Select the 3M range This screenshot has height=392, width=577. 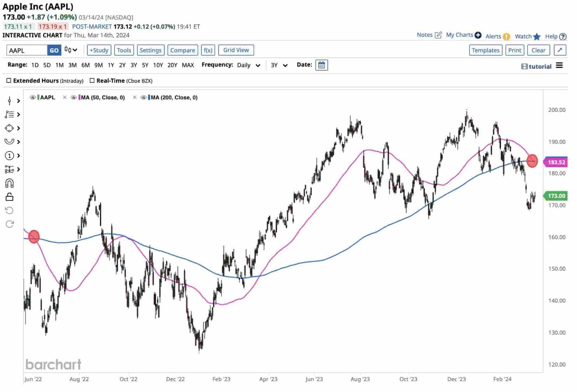point(72,65)
